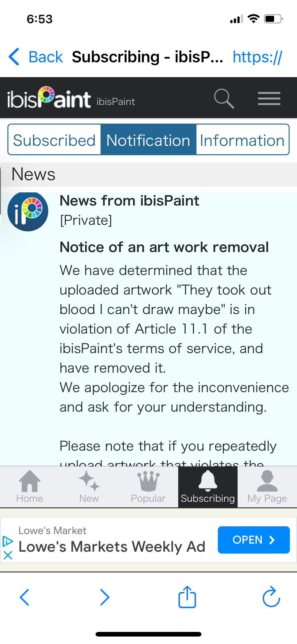This screenshot has height=644, width=297.
Task: Open the hamburger menu
Action: [x=269, y=99]
